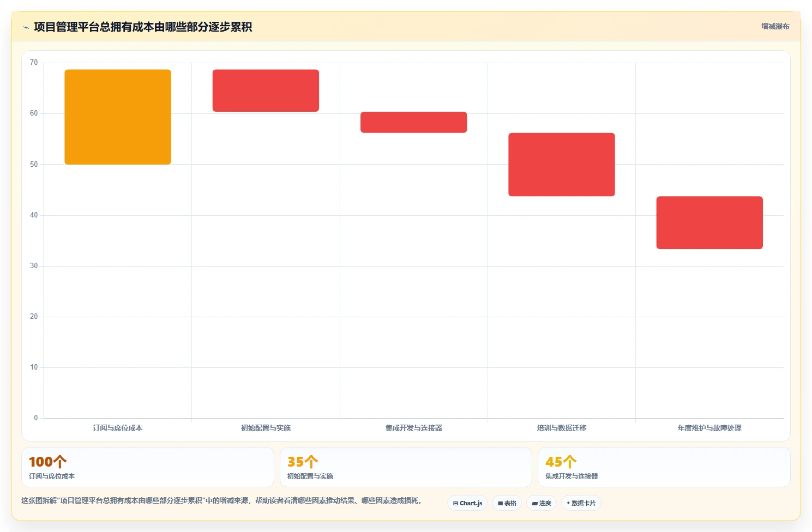
Task: Click y-axis value 50
Action: [x=34, y=164]
